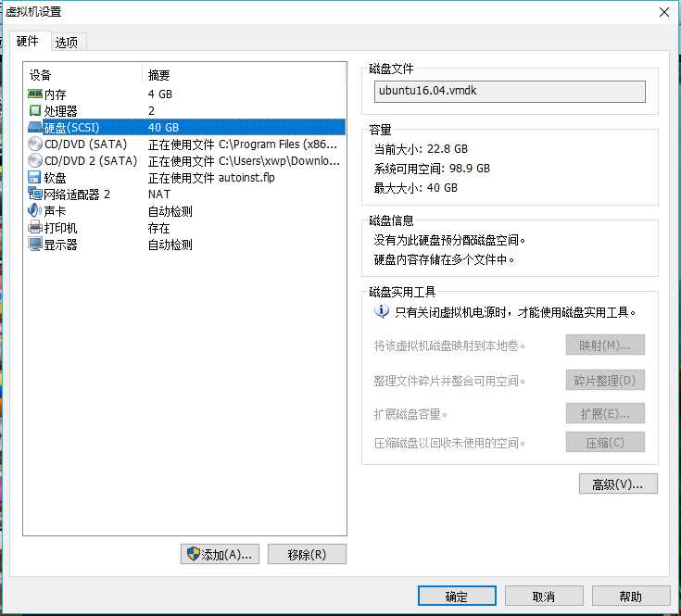
Task: Click the 当前大小: 22.8 GB text
Action: [x=421, y=149]
